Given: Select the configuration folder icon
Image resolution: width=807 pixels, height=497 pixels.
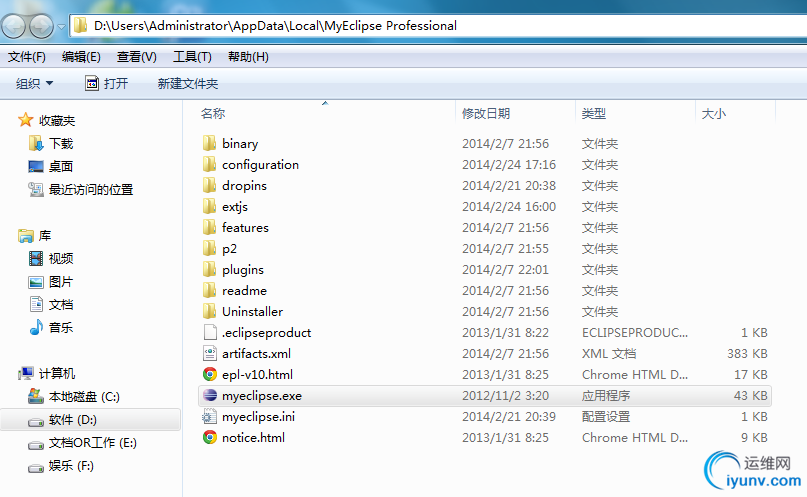Looking at the screenshot, I should tap(209, 164).
